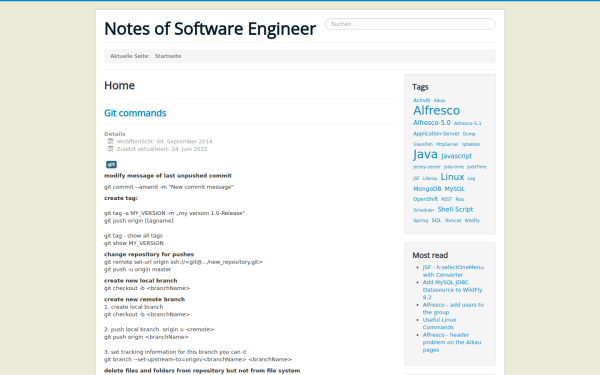The image size is (600, 375).
Task: Open the SQL tag
Action: click(x=436, y=220)
